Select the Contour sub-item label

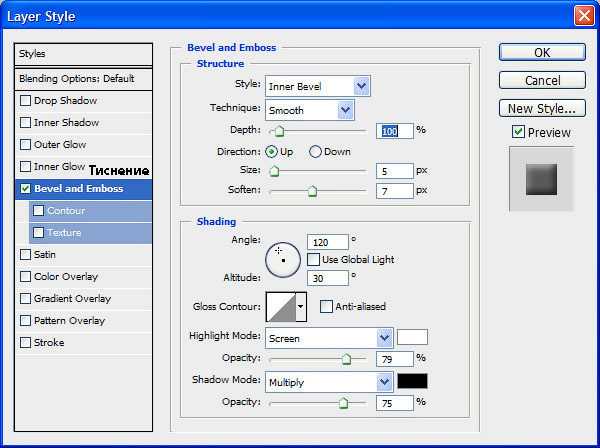point(66,210)
